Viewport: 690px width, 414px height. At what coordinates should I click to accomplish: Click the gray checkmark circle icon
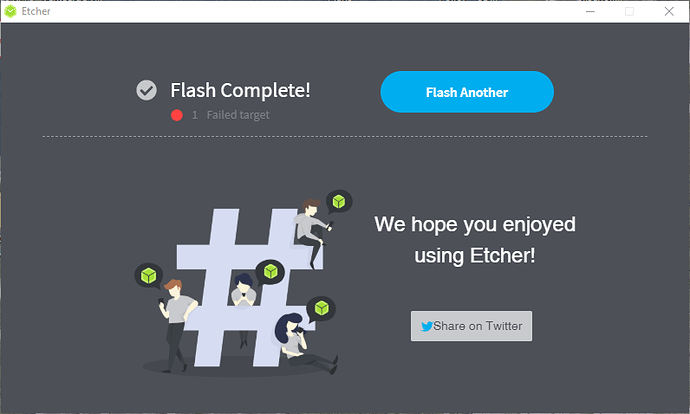coord(146,90)
